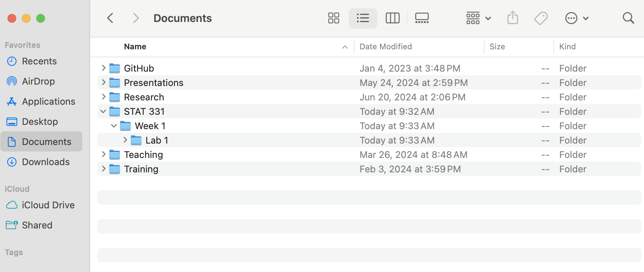Switch to gallery view
Image resolution: width=644 pixels, height=272 pixels.
[x=422, y=18]
